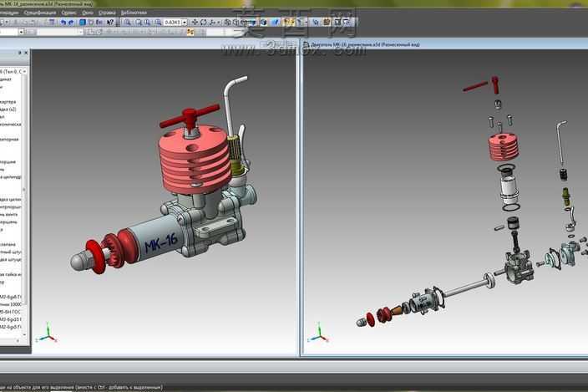This screenshot has width=588, height=392.
Task: Click the view orientation axes icon
Action: [213, 23]
